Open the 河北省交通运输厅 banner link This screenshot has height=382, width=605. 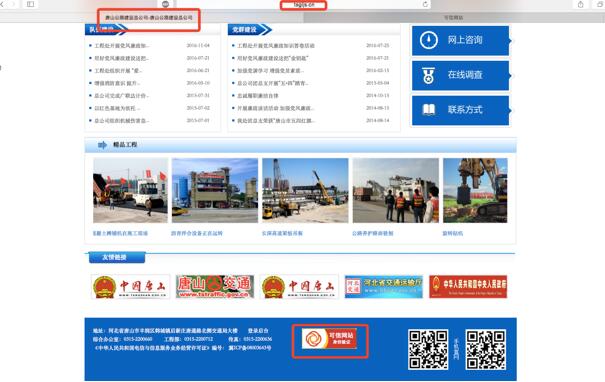tap(384, 287)
